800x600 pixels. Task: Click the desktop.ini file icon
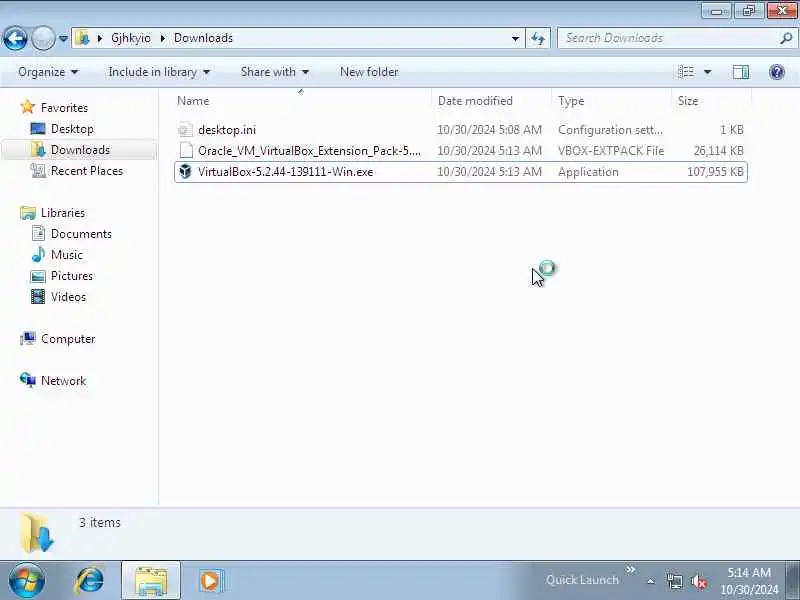pos(186,130)
